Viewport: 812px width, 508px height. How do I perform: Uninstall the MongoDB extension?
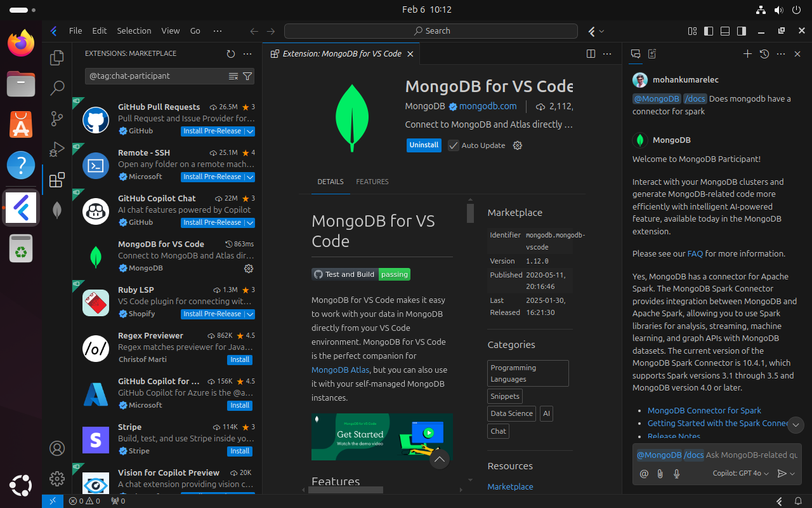coord(424,145)
